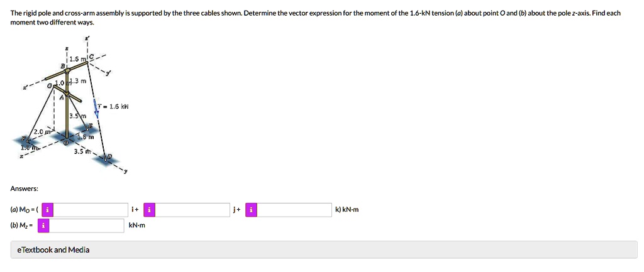
Task: Click the kN·m unit after Mz field
Action: [x=136, y=226]
